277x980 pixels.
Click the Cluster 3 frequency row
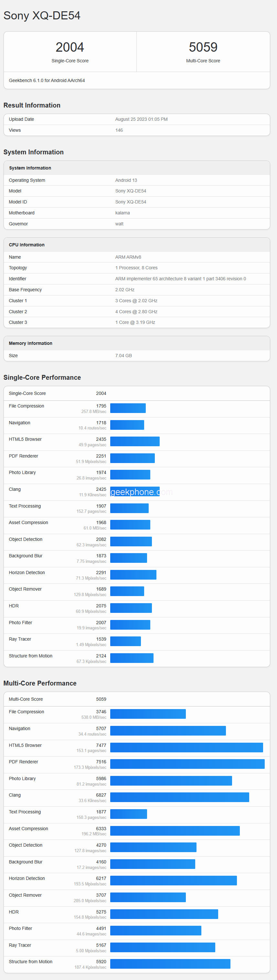(136, 323)
